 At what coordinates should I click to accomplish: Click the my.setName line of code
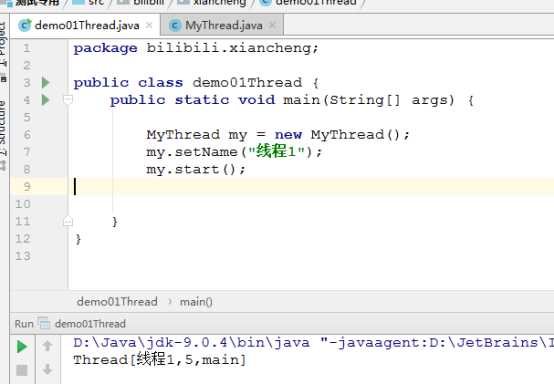[234, 152]
